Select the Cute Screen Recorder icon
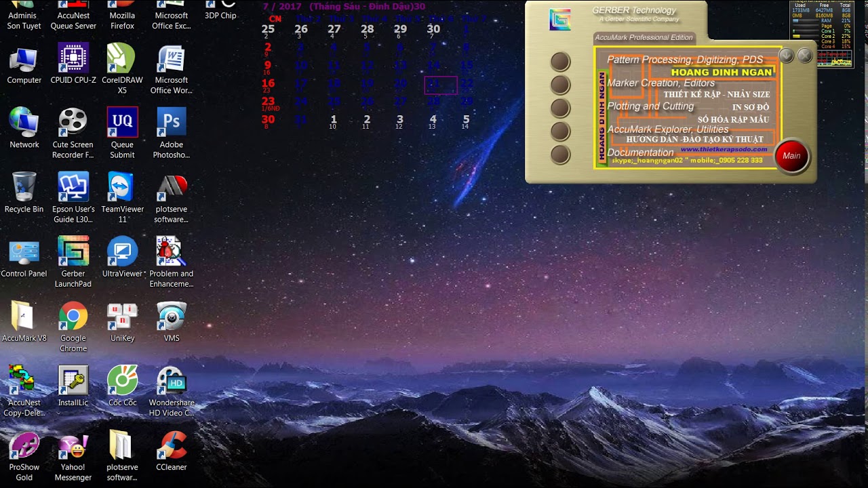Viewport: 868px width, 488px height. pyautogui.click(x=73, y=134)
